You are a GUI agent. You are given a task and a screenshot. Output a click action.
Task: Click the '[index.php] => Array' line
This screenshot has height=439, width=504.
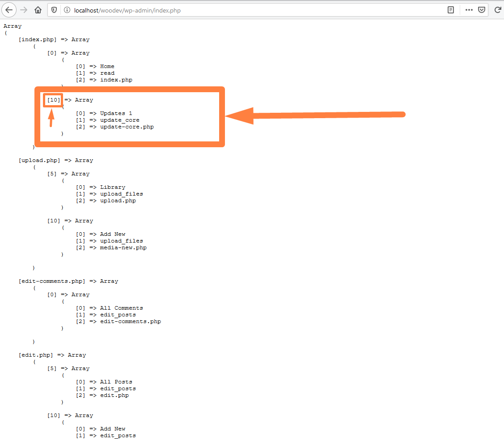click(x=54, y=39)
